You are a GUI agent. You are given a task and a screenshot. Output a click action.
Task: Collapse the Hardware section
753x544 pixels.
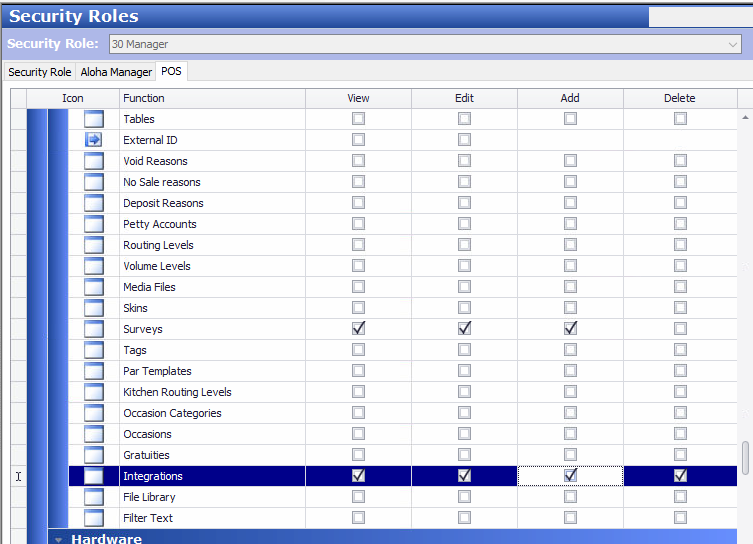coord(59,539)
